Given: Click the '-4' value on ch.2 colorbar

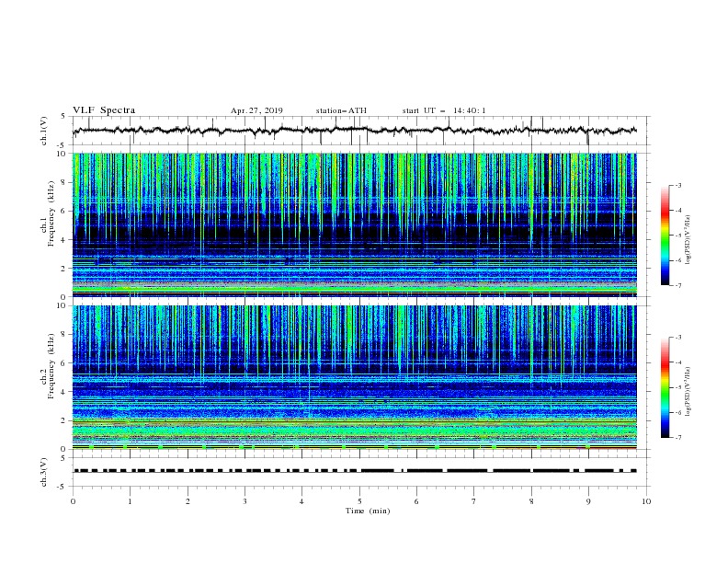Looking at the screenshot, I should (678, 362).
